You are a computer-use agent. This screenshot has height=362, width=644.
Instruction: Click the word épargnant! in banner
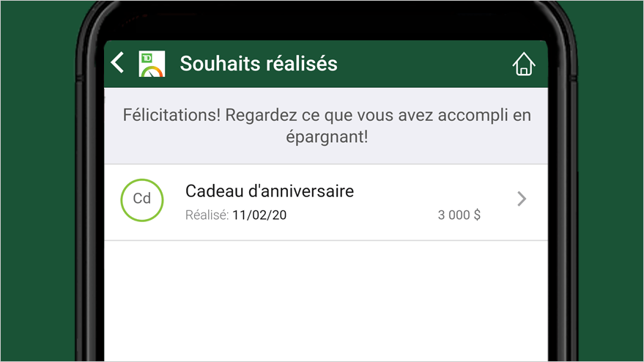point(327,137)
